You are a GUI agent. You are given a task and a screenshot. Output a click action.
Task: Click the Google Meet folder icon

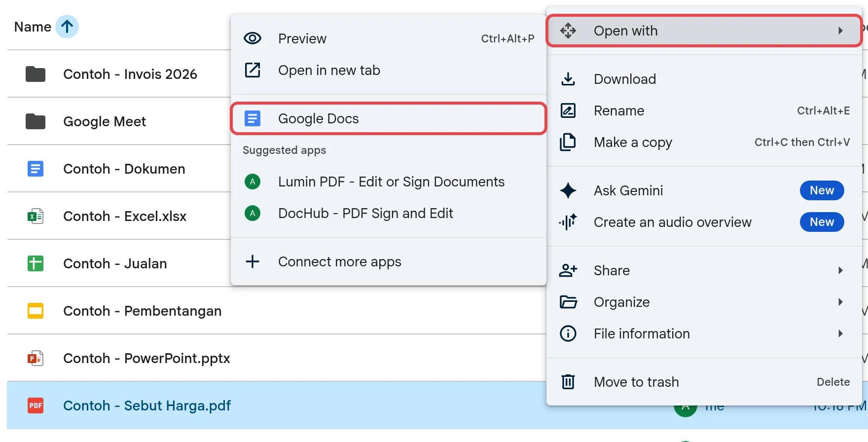[x=36, y=121]
